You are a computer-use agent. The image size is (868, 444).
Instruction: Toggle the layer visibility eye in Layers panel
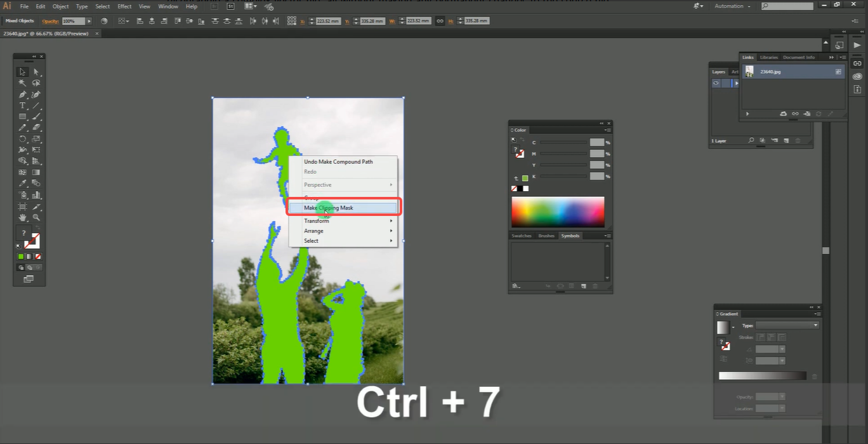pos(716,83)
